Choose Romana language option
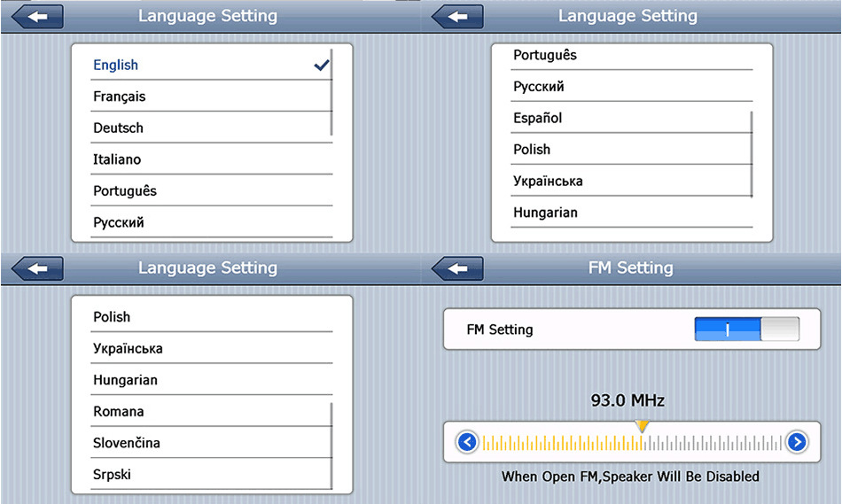Viewport: 842px width, 504px height. point(119,411)
